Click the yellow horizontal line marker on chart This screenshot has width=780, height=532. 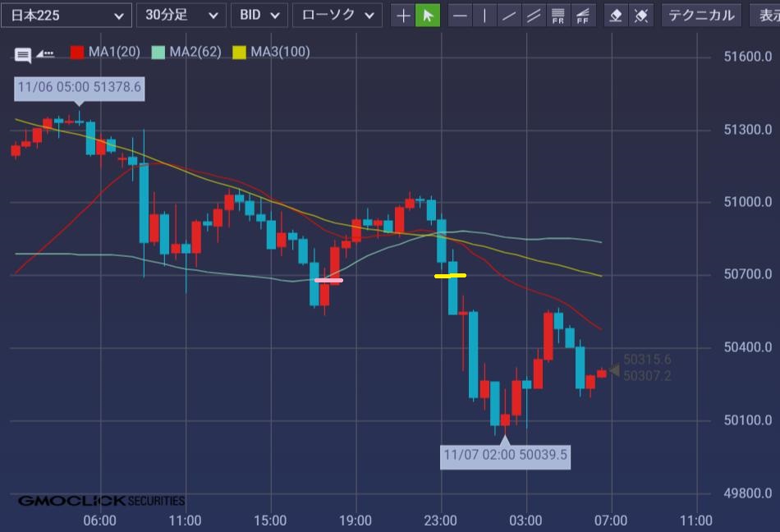coord(450,276)
